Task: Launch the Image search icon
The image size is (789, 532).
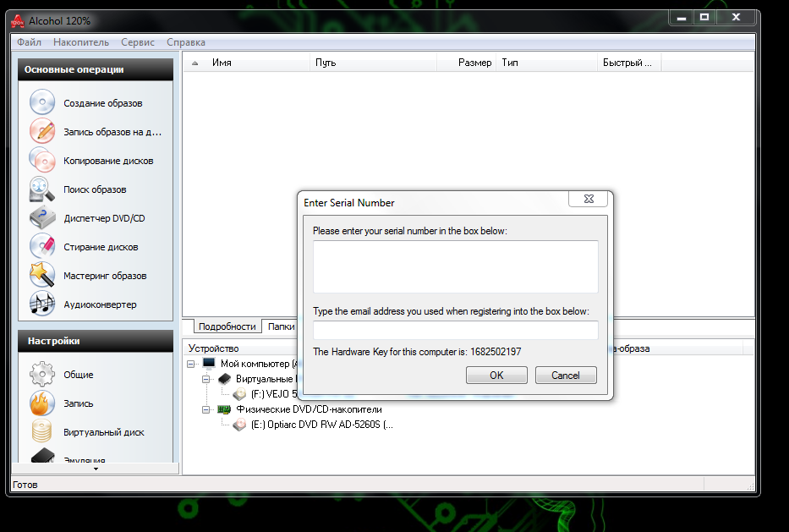Action: click(x=42, y=189)
